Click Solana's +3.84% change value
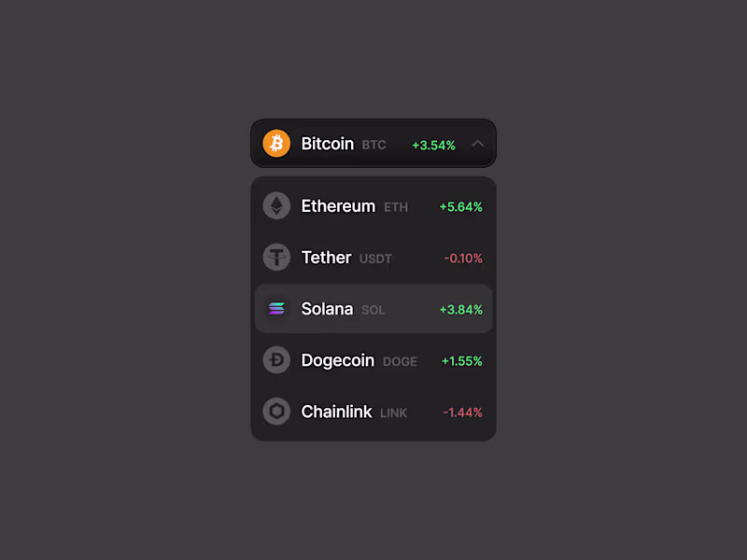Image resolution: width=747 pixels, height=560 pixels. pyautogui.click(x=461, y=310)
